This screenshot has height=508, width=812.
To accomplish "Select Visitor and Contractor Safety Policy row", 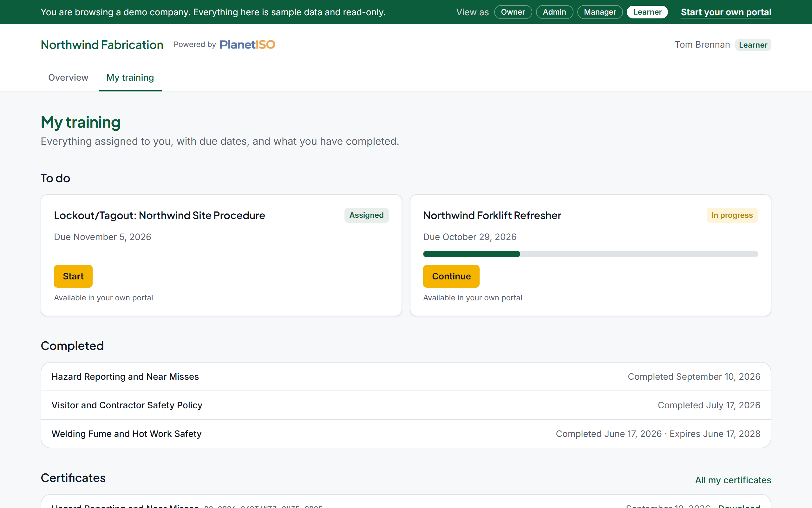I will pyautogui.click(x=406, y=405).
